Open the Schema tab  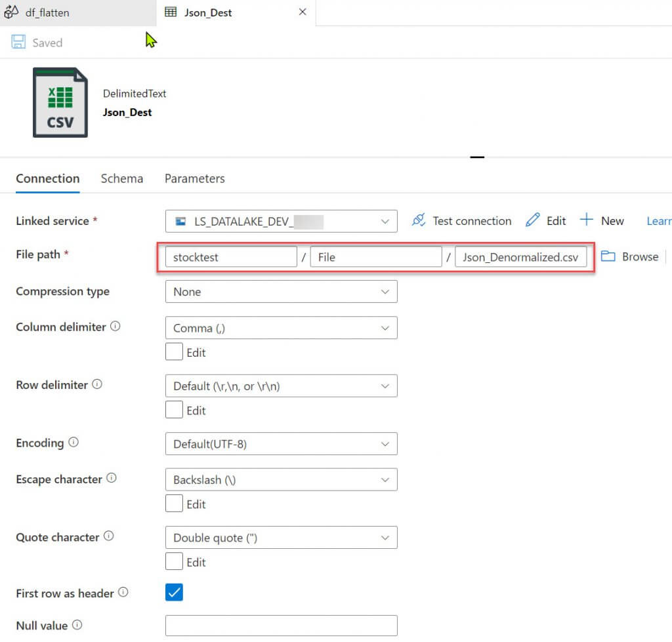coord(121,178)
